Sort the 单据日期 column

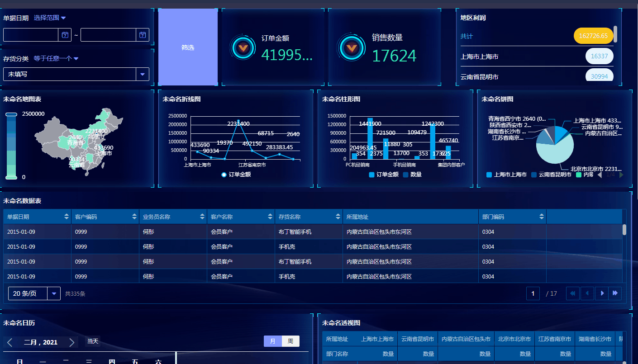[x=67, y=217]
